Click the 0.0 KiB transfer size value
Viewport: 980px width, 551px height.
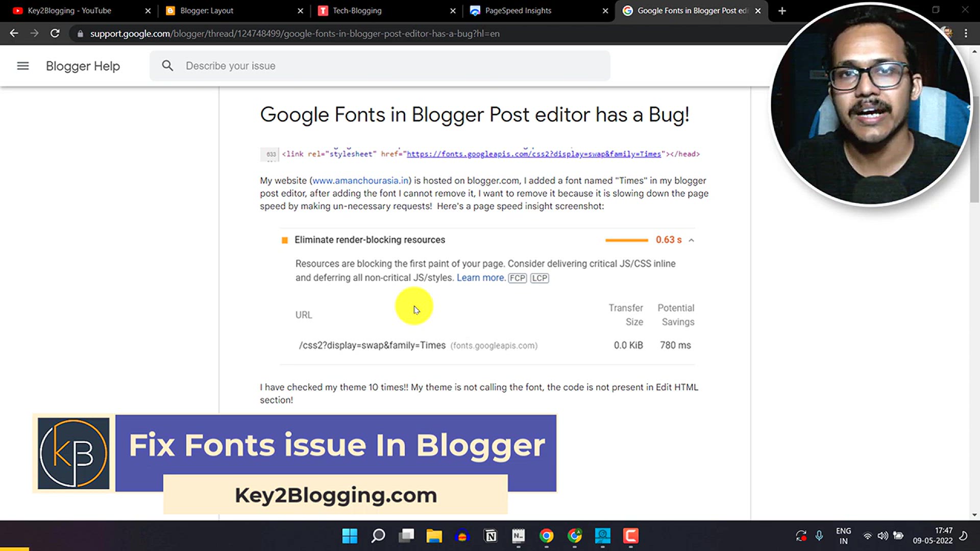(x=628, y=345)
